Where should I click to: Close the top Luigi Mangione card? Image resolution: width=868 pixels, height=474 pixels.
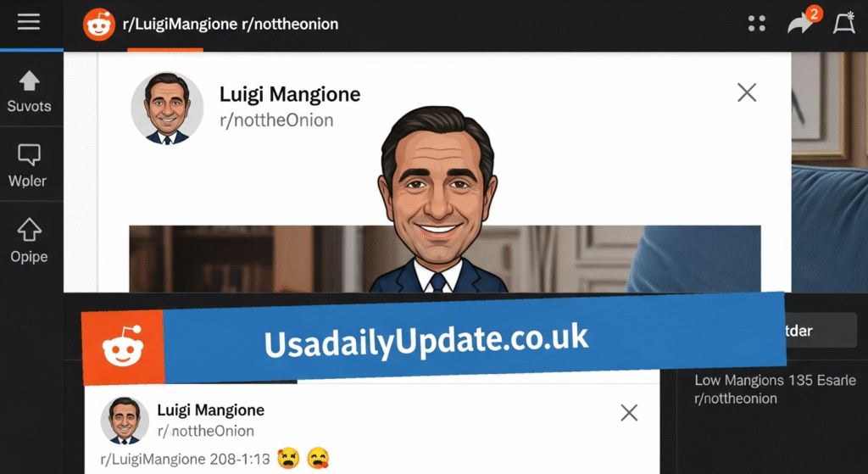point(747,92)
